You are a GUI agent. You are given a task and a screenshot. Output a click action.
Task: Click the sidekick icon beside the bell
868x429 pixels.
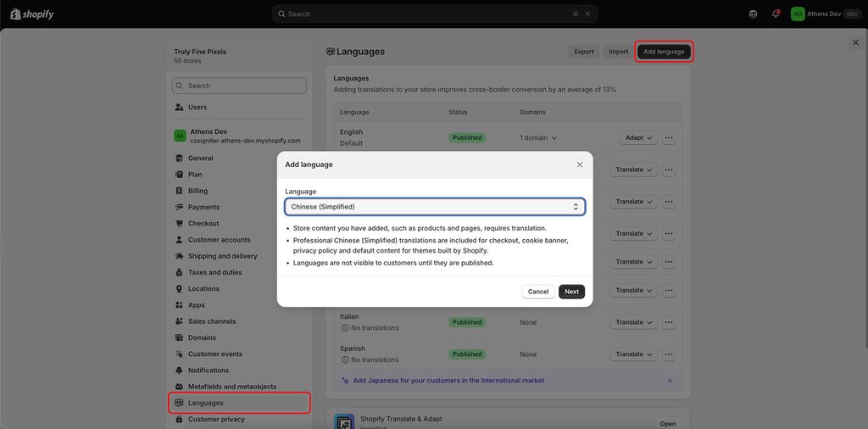753,14
